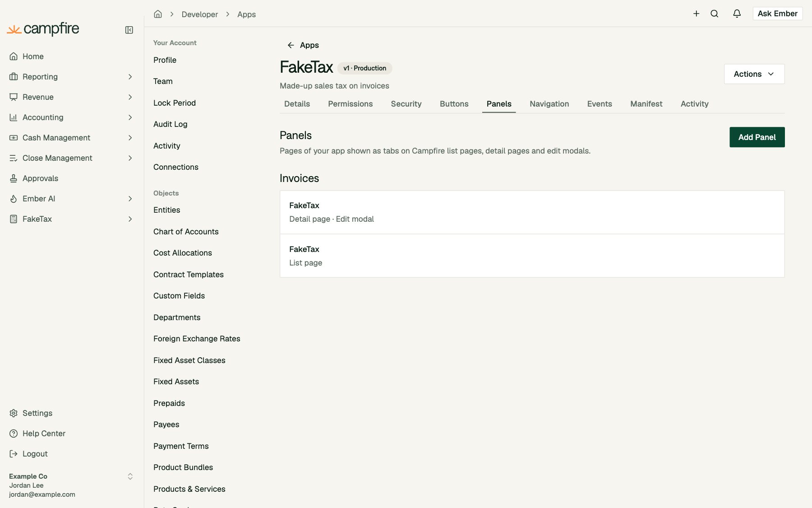Click the plus icon in top bar
Viewport: 812px width, 508px height.
tap(696, 14)
